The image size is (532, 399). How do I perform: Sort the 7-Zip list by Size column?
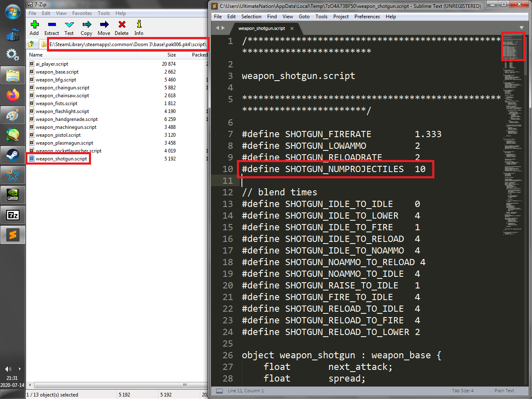coord(157,54)
